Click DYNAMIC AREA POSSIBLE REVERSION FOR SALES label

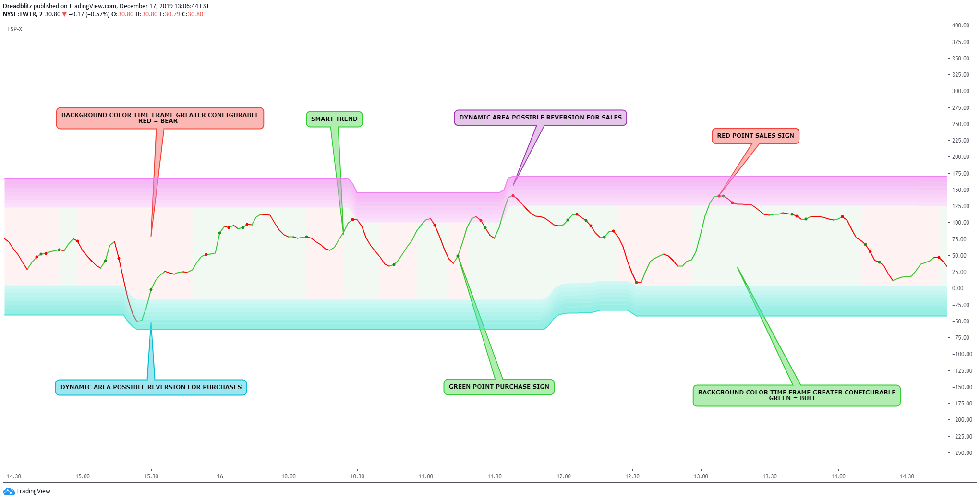pyautogui.click(x=540, y=118)
